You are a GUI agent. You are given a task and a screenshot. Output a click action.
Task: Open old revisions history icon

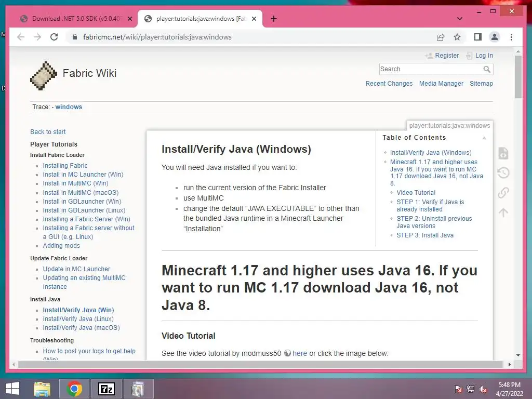point(503,173)
